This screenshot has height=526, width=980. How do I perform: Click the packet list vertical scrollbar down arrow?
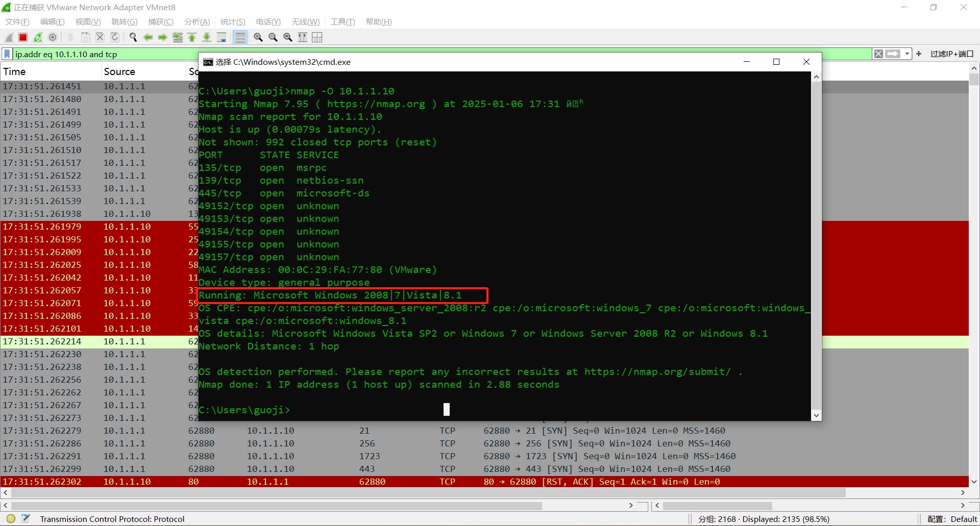[x=974, y=482]
